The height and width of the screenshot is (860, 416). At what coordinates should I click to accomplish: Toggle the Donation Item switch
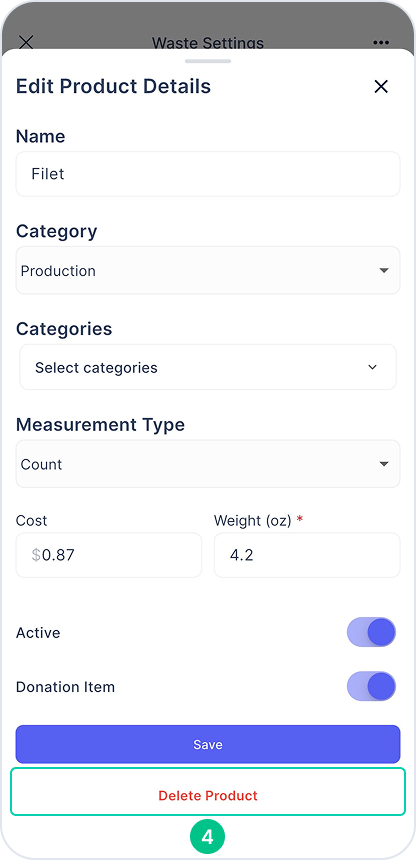pos(371,687)
